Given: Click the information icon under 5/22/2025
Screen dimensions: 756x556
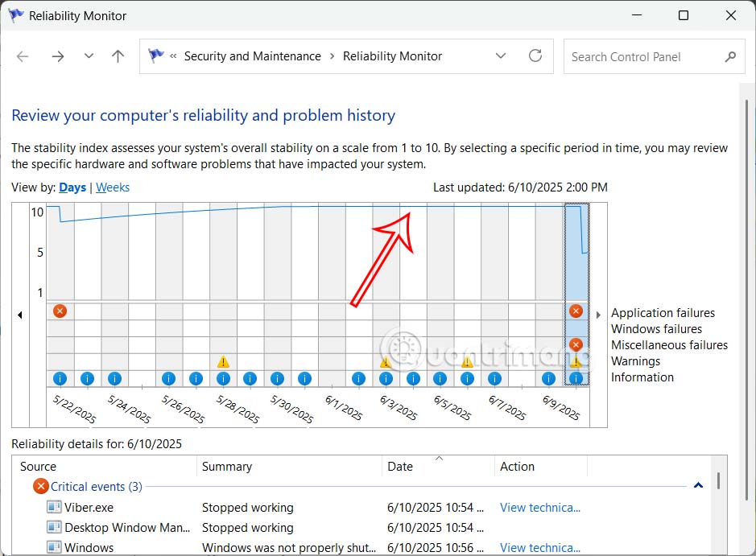Looking at the screenshot, I should click(x=60, y=378).
